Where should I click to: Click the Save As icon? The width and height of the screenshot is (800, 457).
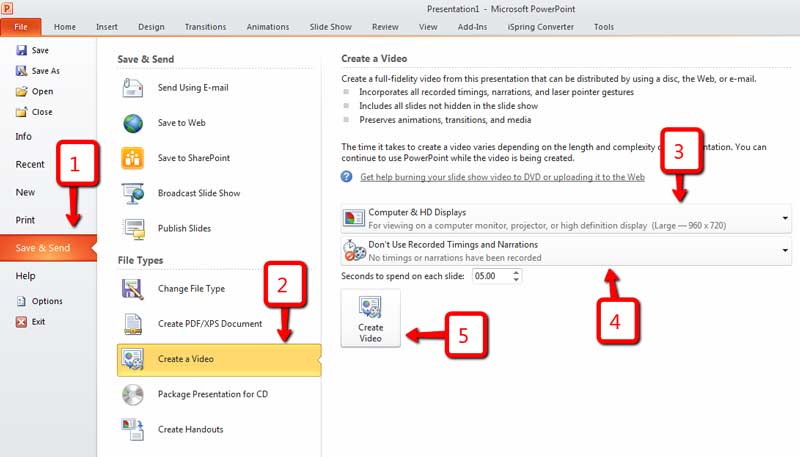pos(22,71)
